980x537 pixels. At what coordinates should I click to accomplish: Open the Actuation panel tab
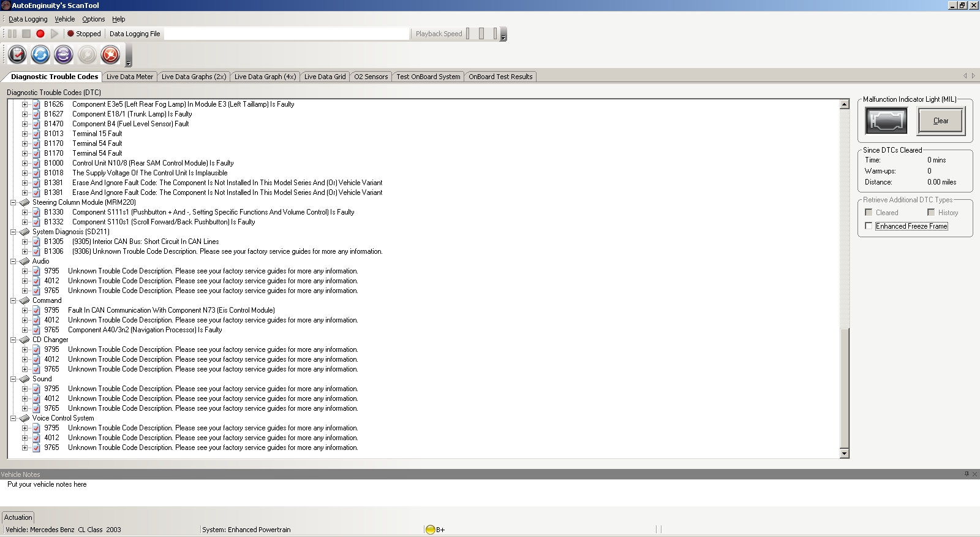(x=18, y=517)
